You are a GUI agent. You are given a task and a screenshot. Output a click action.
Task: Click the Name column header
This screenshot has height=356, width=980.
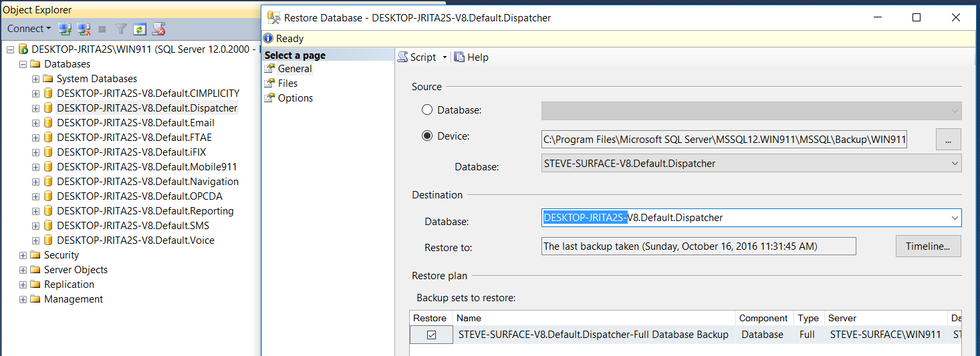pyautogui.click(x=595, y=318)
